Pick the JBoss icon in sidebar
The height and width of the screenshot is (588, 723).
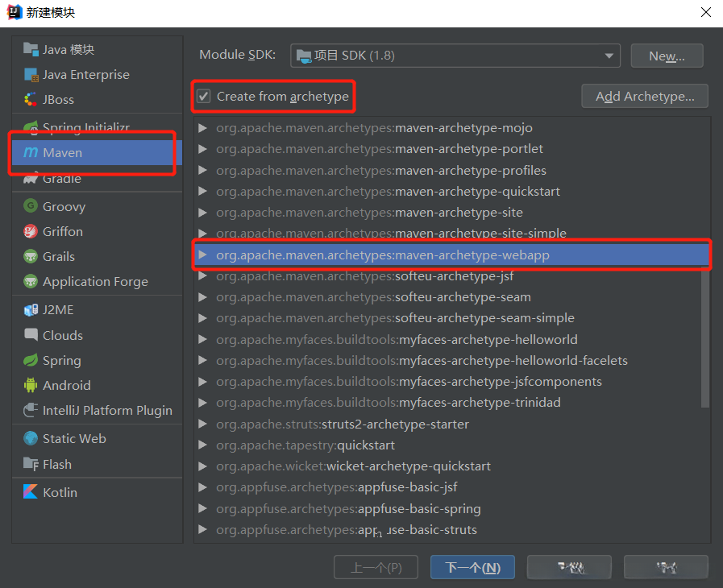pos(31,100)
